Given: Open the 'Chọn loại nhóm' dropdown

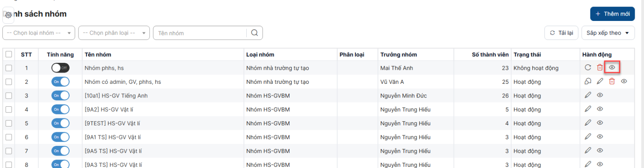Looking at the screenshot, I should tap(39, 33).
